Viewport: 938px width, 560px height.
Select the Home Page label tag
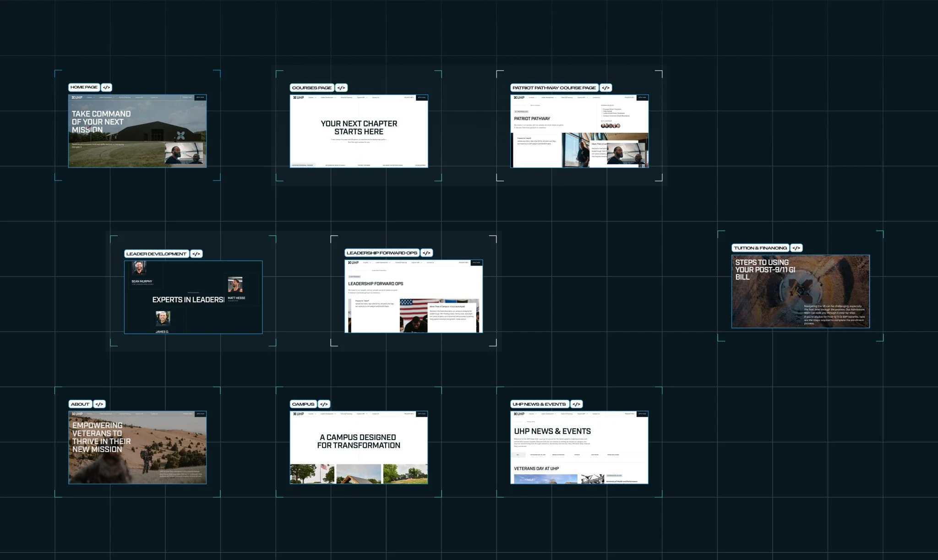pos(84,87)
